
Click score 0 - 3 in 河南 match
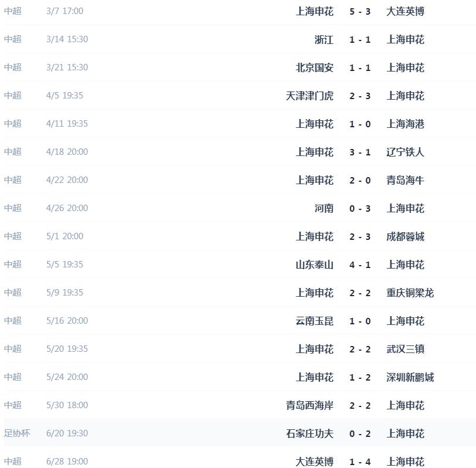pos(360,209)
